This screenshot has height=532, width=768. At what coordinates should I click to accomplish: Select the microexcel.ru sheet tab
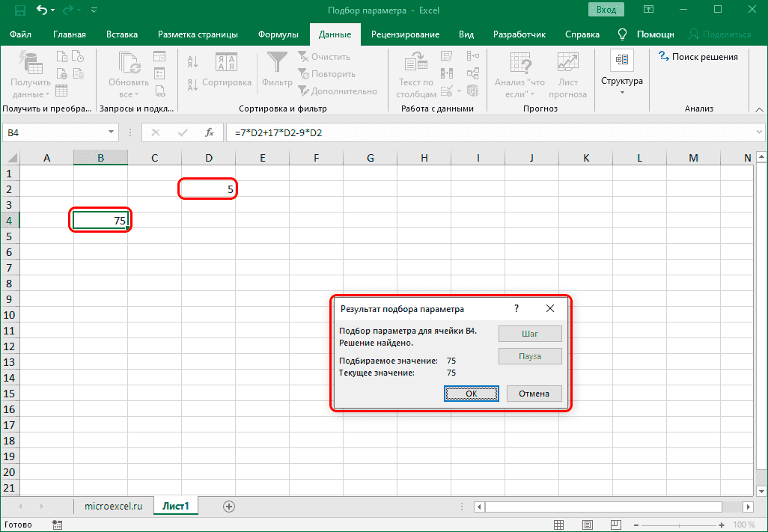pos(112,507)
